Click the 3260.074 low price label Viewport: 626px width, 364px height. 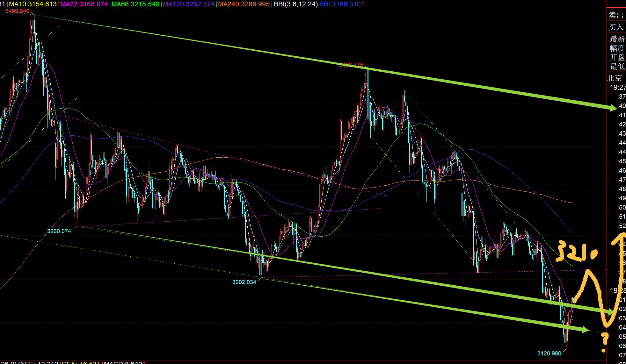[x=59, y=231]
